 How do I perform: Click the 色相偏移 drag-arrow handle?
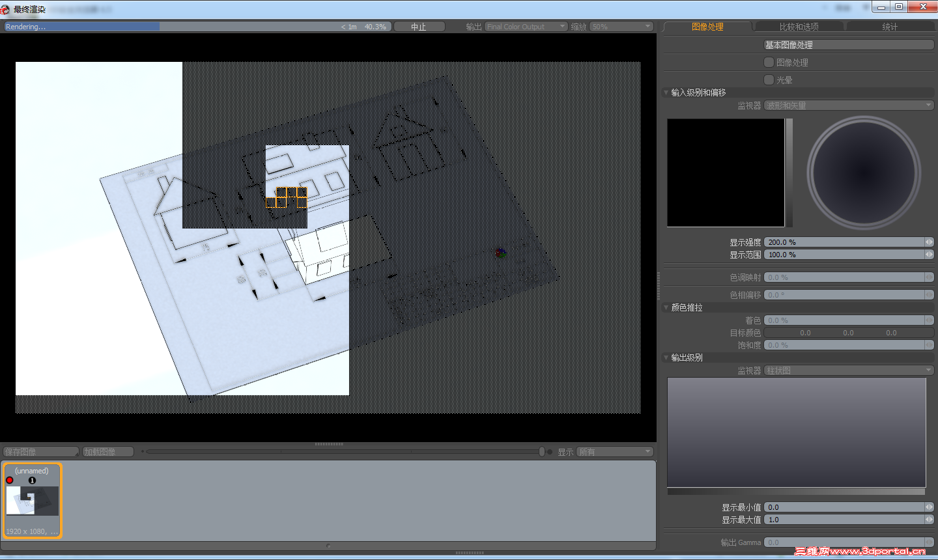(x=930, y=295)
